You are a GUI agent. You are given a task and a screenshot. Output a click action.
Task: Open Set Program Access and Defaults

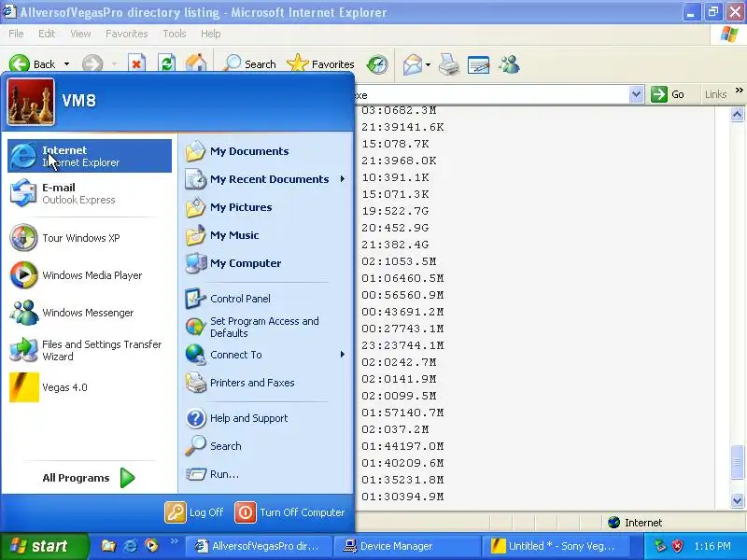click(265, 327)
